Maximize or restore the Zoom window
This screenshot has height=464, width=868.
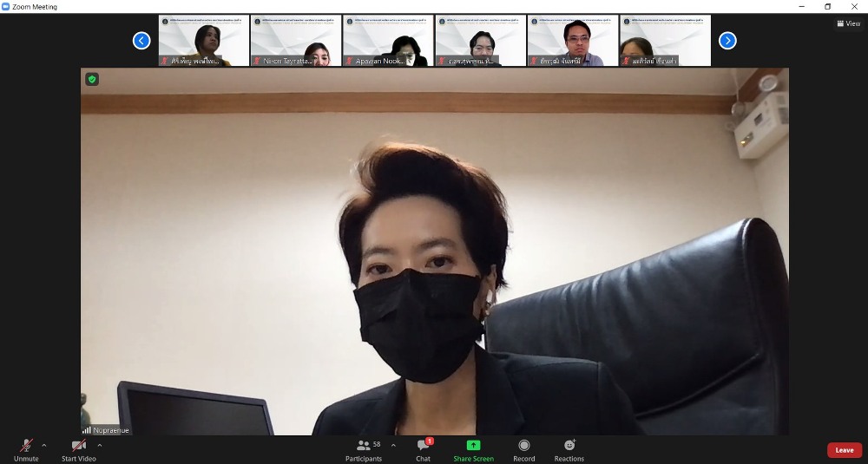[x=827, y=6]
